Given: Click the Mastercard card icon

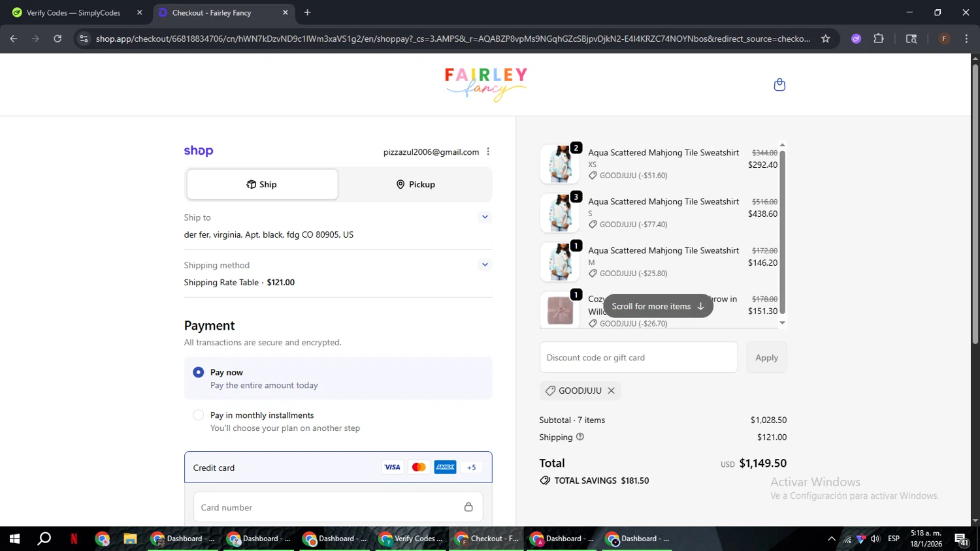Looking at the screenshot, I should 419,467.
